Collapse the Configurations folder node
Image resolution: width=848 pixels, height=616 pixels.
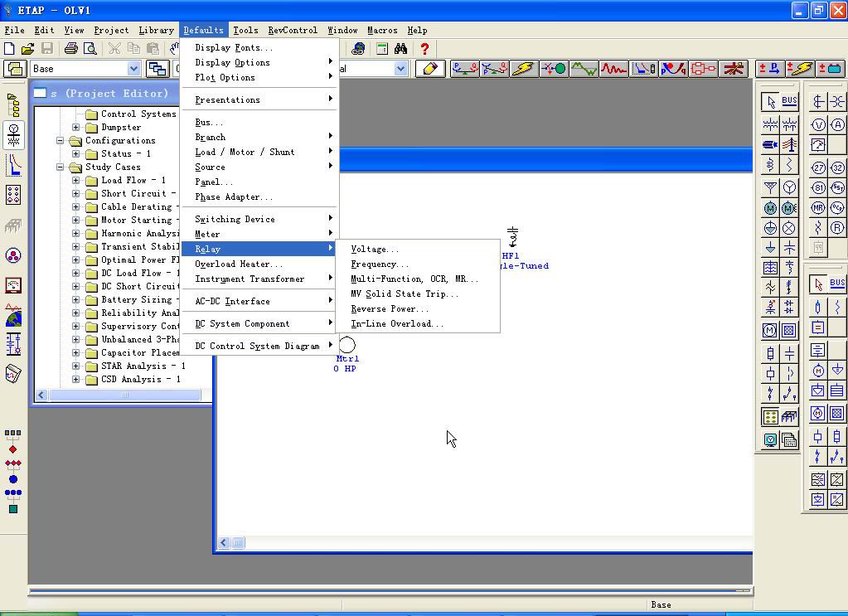(x=60, y=141)
